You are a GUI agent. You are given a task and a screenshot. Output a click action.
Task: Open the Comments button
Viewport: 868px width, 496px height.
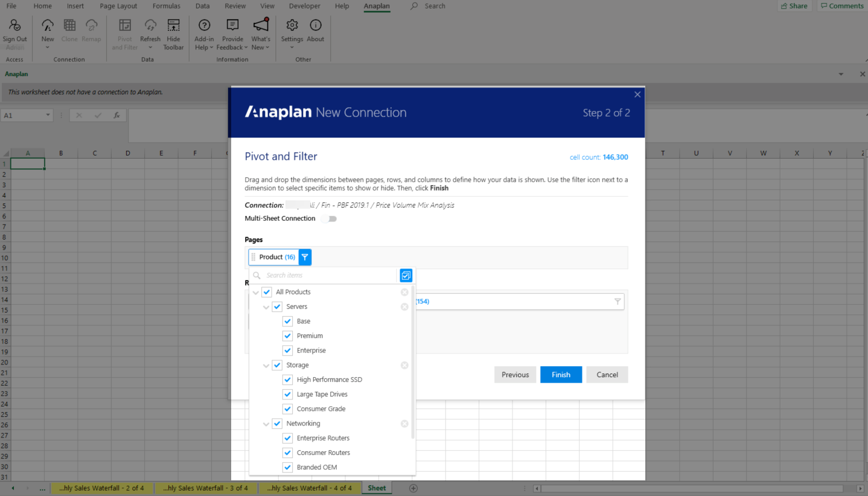(x=841, y=6)
